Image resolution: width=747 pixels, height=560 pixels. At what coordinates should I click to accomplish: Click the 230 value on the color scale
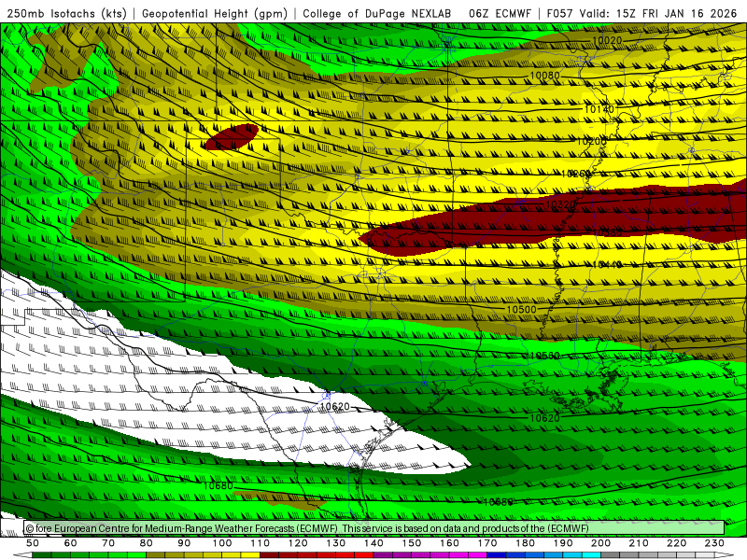714,543
